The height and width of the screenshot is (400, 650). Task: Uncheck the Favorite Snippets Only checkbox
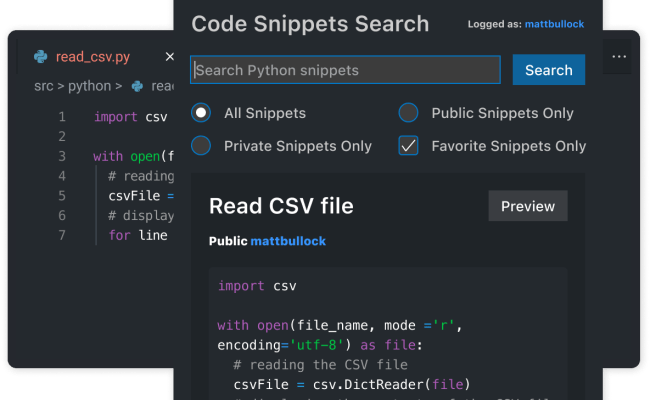tap(408, 145)
